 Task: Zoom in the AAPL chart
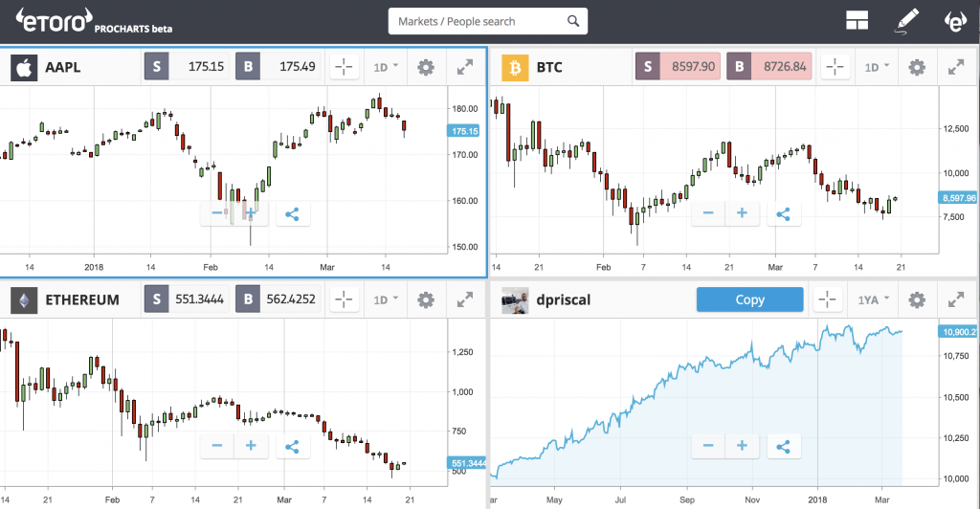(x=251, y=213)
